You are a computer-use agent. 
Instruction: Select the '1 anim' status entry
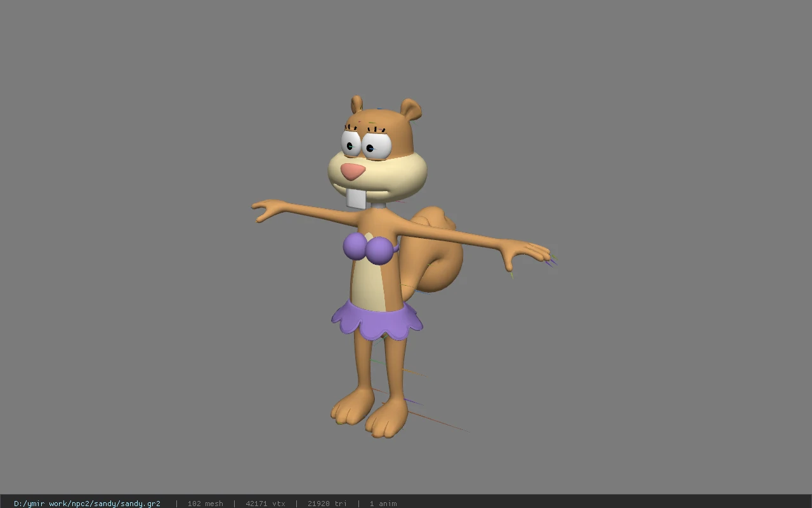383,504
